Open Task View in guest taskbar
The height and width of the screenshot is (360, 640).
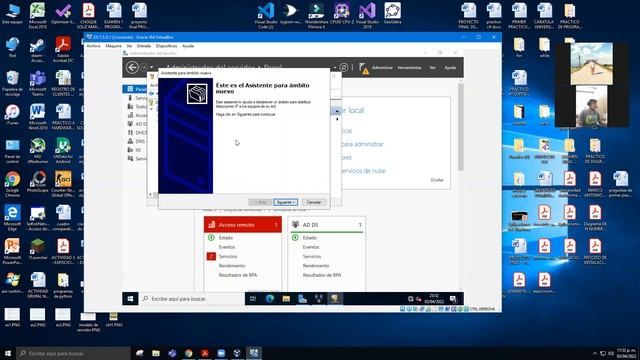[x=253, y=299]
